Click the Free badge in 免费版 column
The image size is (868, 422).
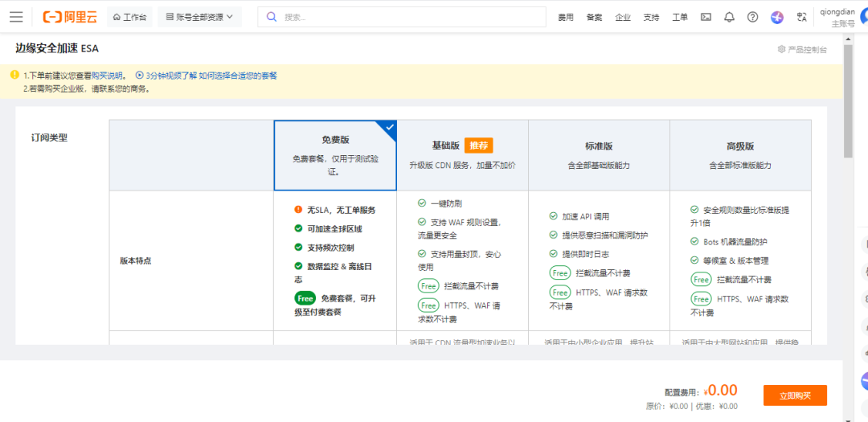(x=305, y=298)
